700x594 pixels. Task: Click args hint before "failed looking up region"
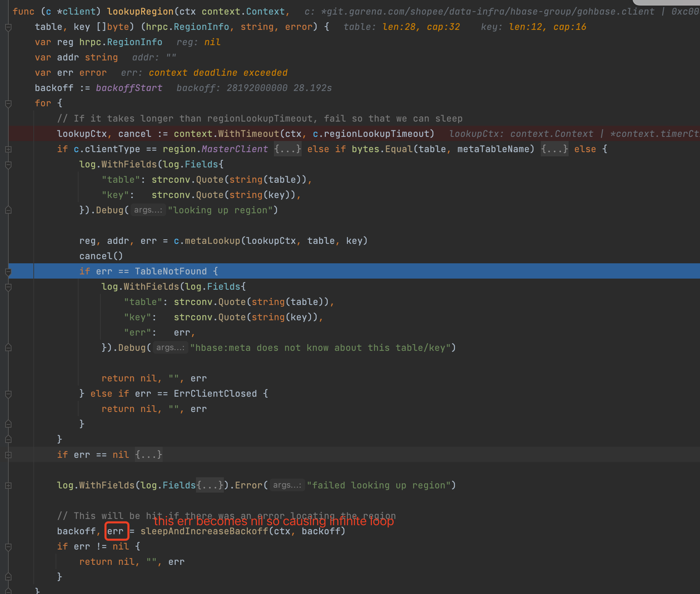coord(287,486)
